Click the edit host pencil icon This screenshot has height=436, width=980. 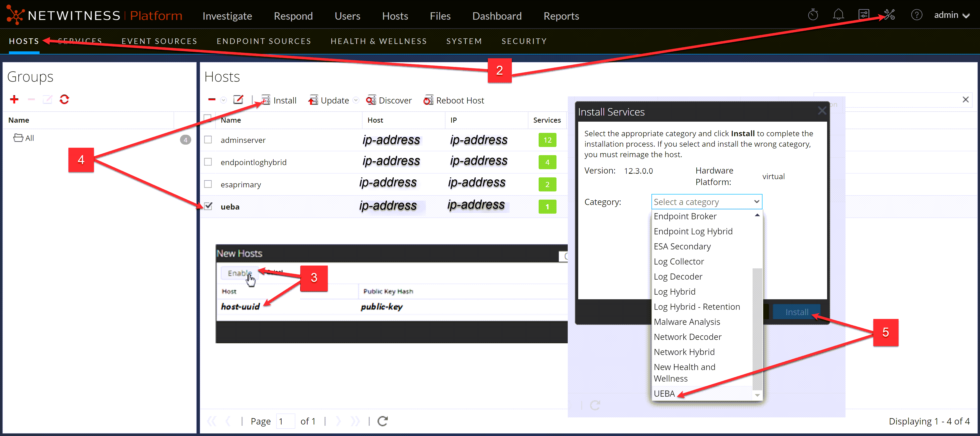(238, 100)
